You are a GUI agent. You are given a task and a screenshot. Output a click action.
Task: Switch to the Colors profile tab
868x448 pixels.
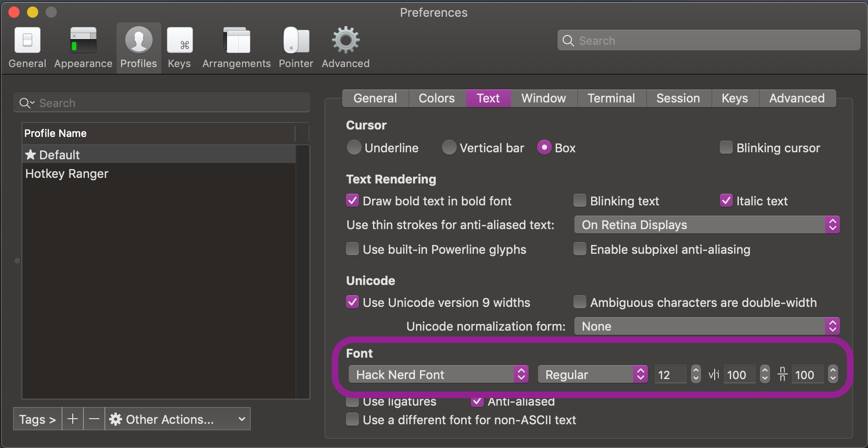click(437, 98)
